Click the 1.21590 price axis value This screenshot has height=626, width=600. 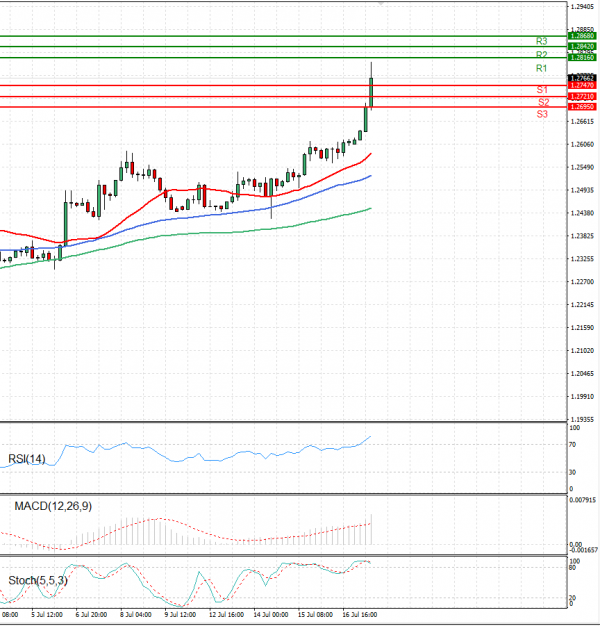pyautogui.click(x=582, y=328)
